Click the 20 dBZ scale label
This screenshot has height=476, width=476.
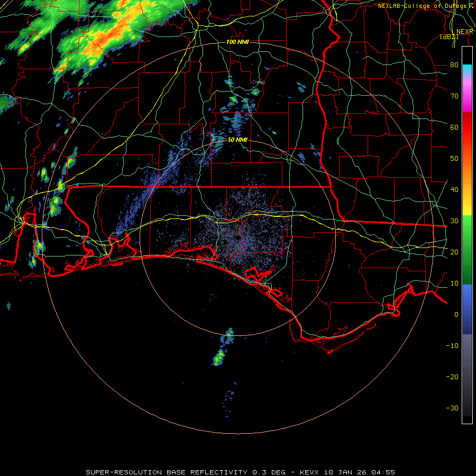point(454,252)
